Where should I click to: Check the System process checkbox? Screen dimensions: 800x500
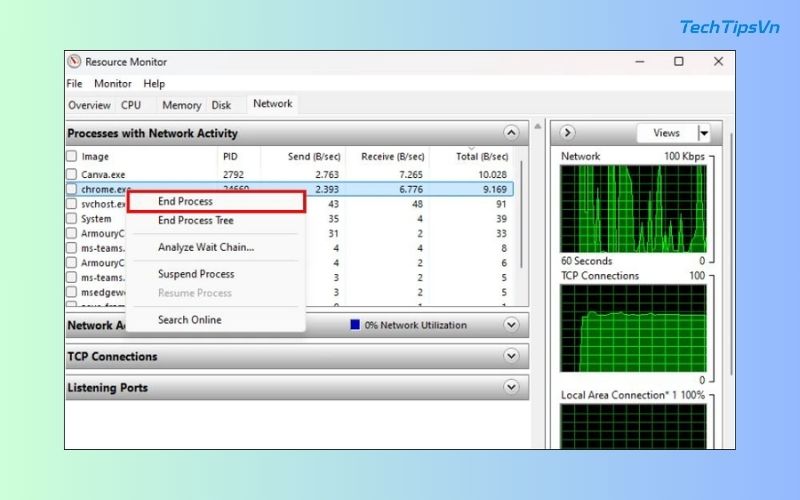coord(72,219)
